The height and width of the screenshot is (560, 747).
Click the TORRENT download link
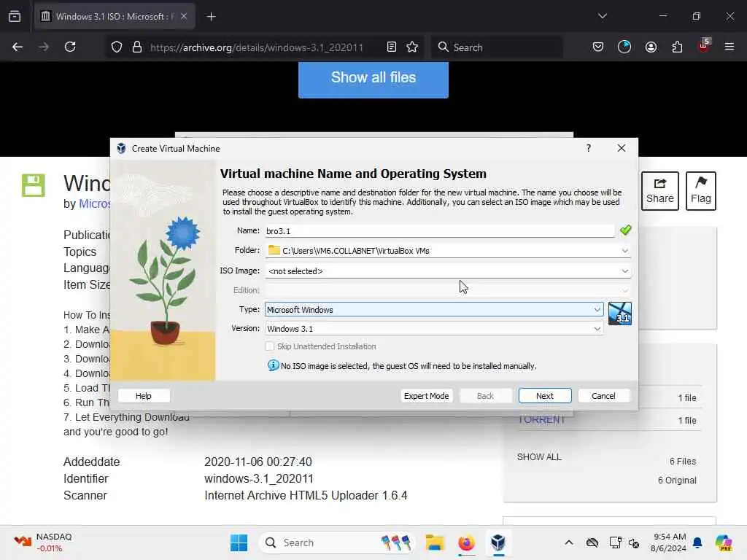coord(541,420)
